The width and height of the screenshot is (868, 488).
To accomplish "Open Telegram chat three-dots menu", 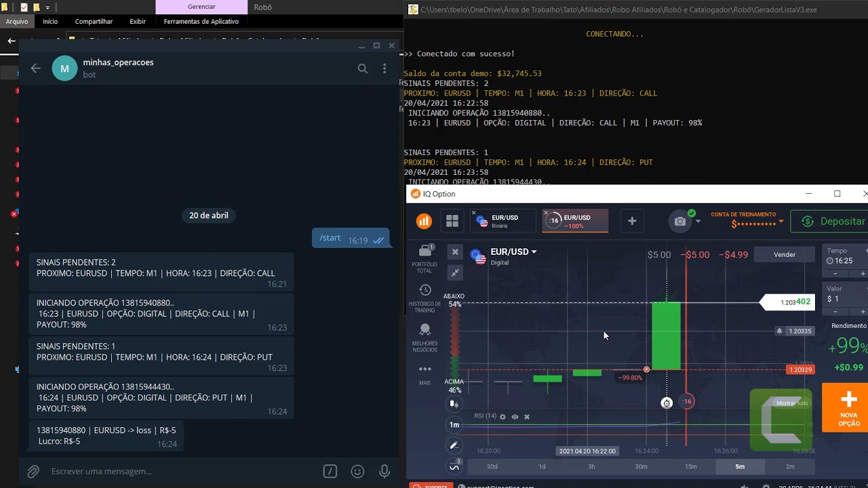I will click(x=384, y=68).
